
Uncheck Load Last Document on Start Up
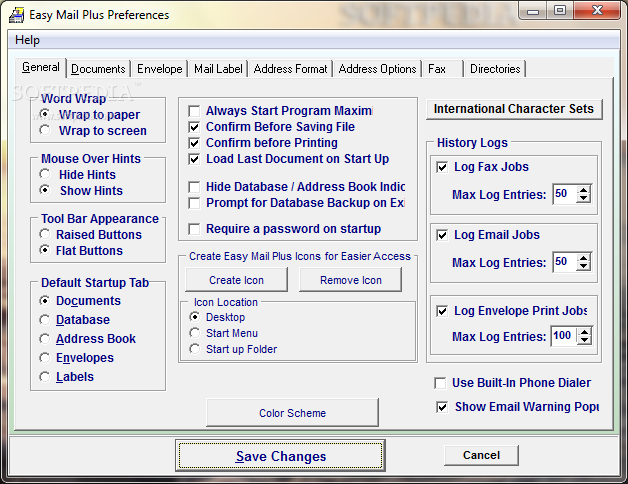click(x=194, y=159)
